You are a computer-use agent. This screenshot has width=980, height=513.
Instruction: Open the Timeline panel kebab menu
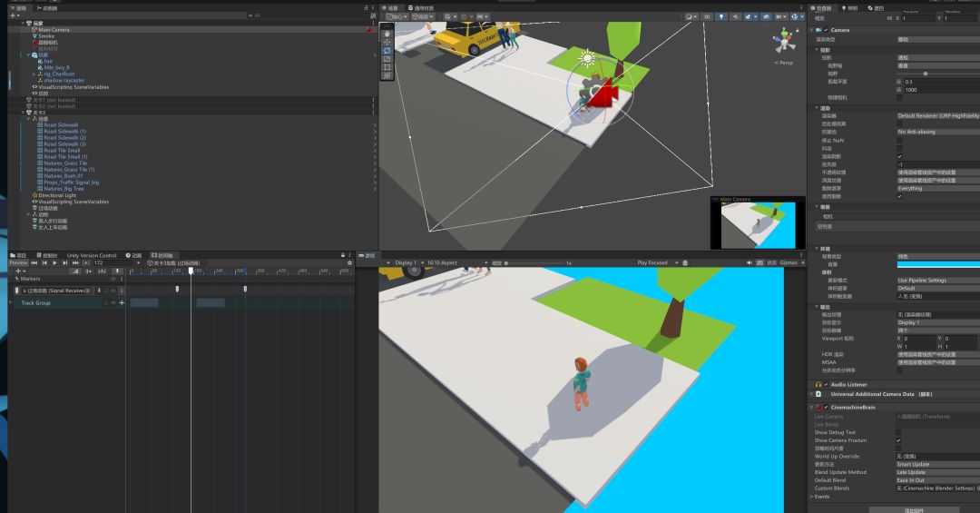(350, 255)
